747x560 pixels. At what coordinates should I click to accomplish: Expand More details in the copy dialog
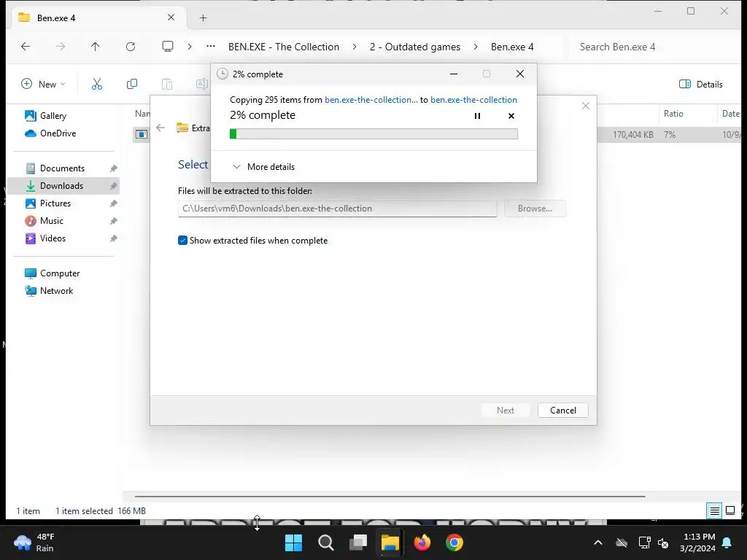pos(263,167)
